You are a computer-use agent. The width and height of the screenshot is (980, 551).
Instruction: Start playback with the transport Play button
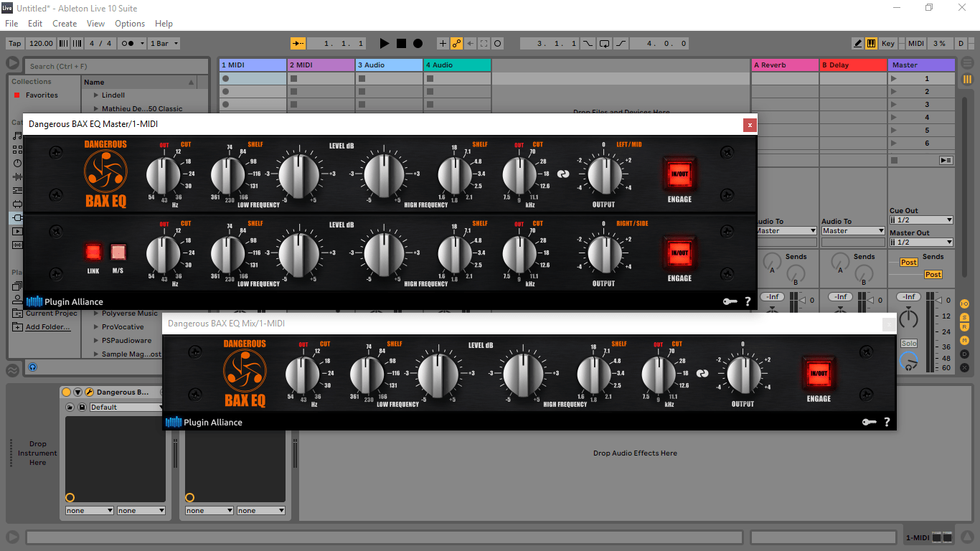(x=385, y=44)
